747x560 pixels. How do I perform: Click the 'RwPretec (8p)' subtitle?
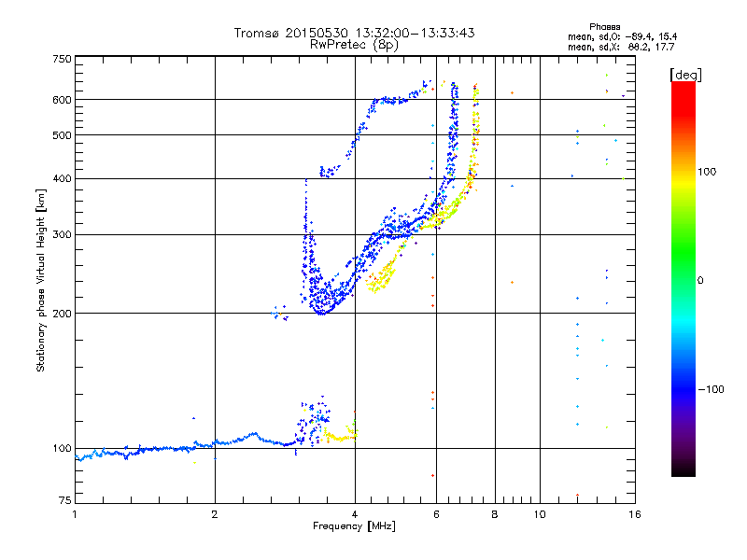(354, 45)
